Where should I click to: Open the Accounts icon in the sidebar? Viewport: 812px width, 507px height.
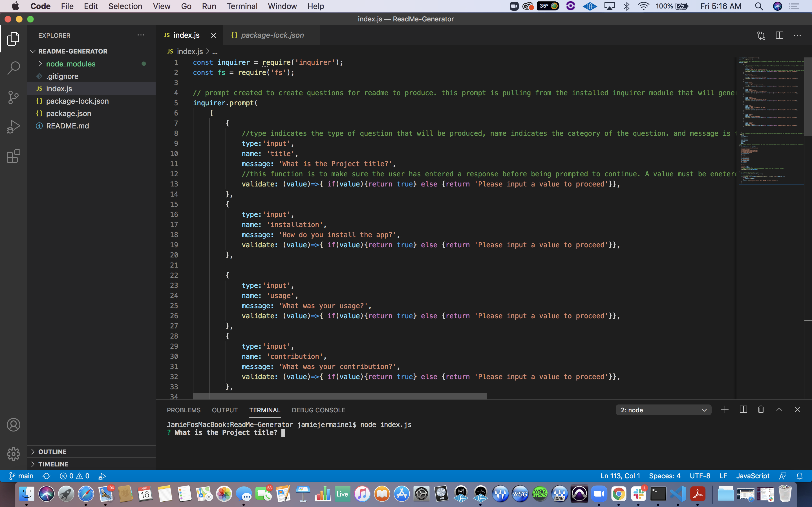click(14, 424)
